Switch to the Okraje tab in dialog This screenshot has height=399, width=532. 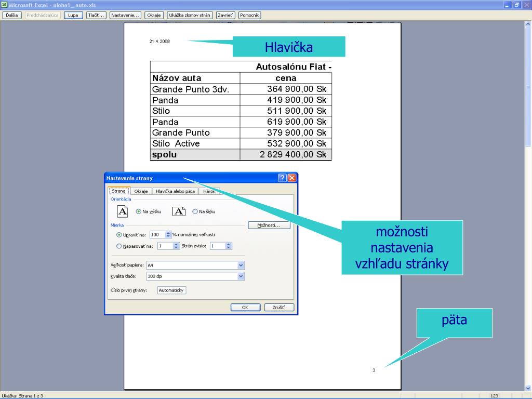(141, 191)
